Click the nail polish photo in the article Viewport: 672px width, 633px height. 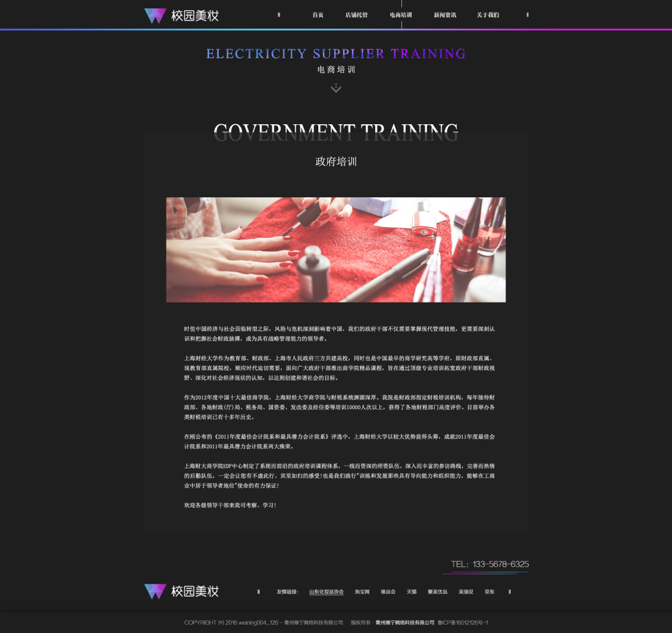[x=336, y=249]
